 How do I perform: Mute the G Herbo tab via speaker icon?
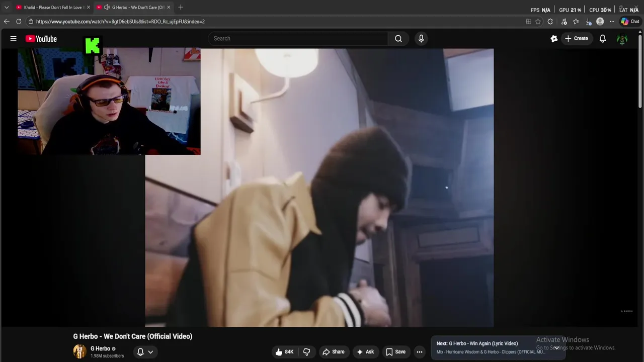107,7
